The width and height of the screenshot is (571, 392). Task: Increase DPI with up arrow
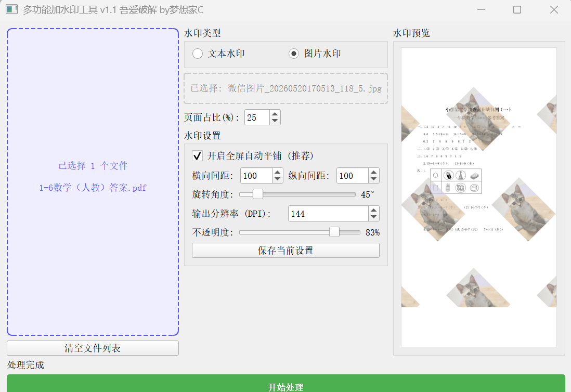tap(373, 210)
